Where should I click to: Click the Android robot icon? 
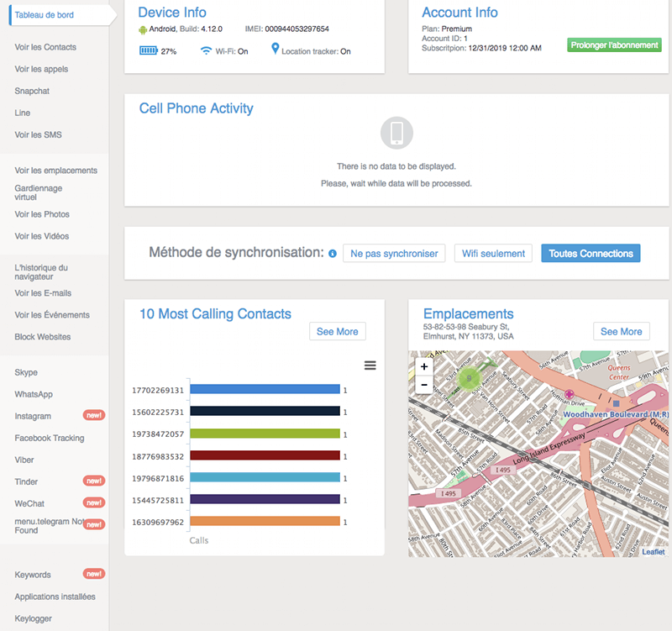(x=143, y=30)
